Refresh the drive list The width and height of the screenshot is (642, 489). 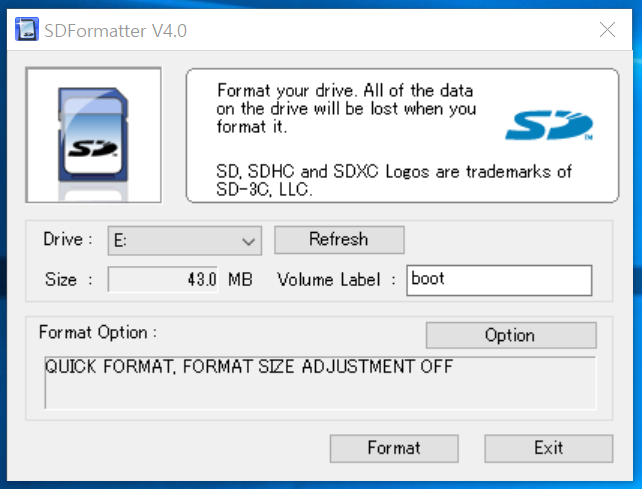tap(339, 240)
